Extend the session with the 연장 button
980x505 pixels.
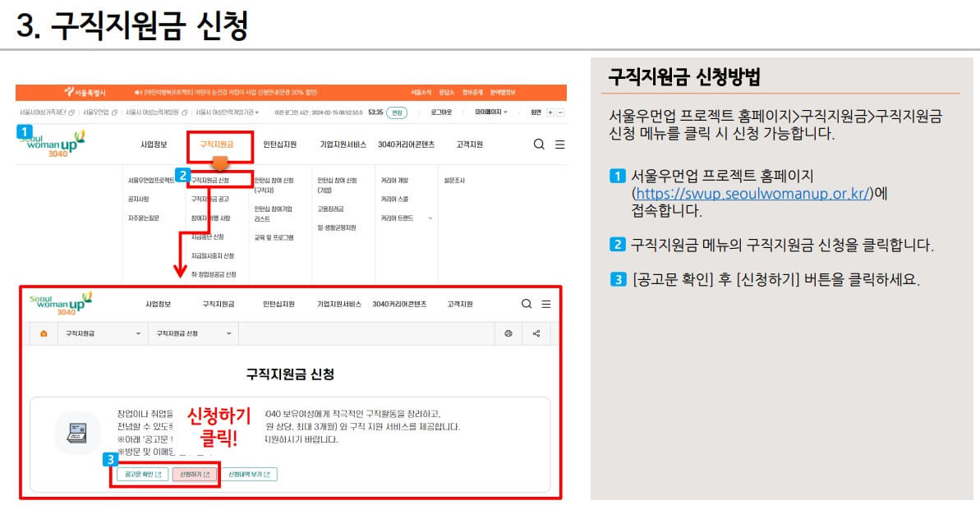(396, 112)
